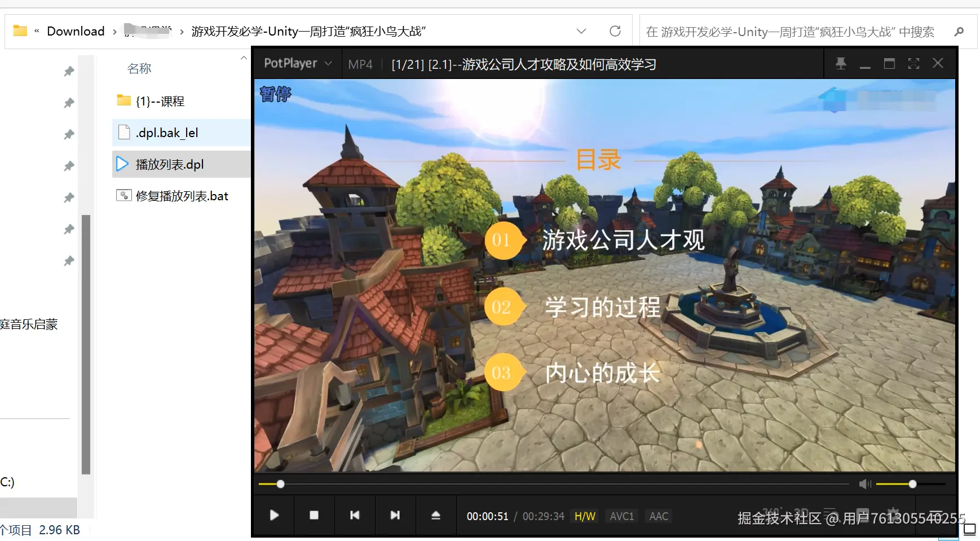
Task: Stop the video in PotPlayer
Action: pyautogui.click(x=314, y=515)
